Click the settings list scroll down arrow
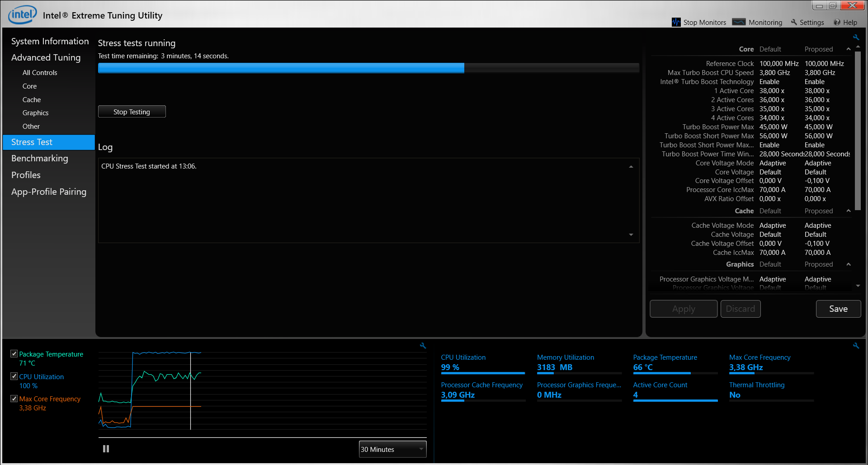868x465 pixels. tap(858, 286)
